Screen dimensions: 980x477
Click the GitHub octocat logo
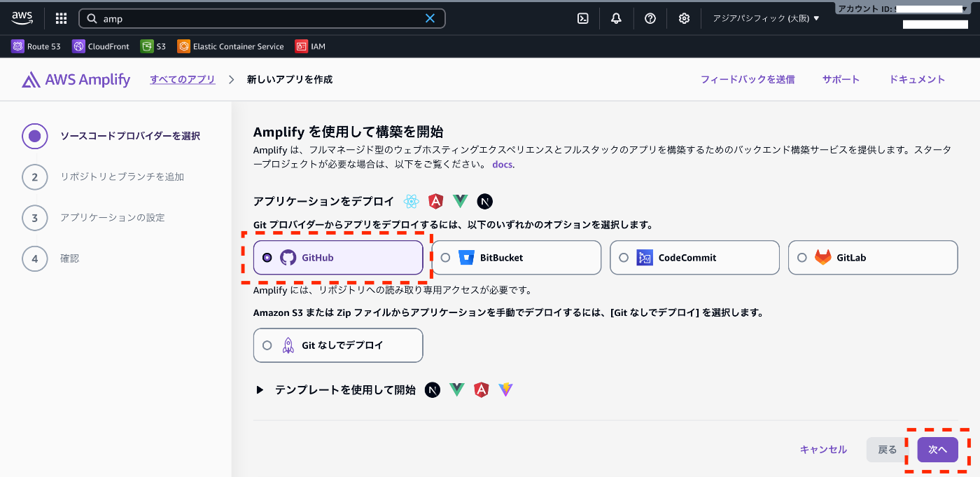pyautogui.click(x=288, y=258)
